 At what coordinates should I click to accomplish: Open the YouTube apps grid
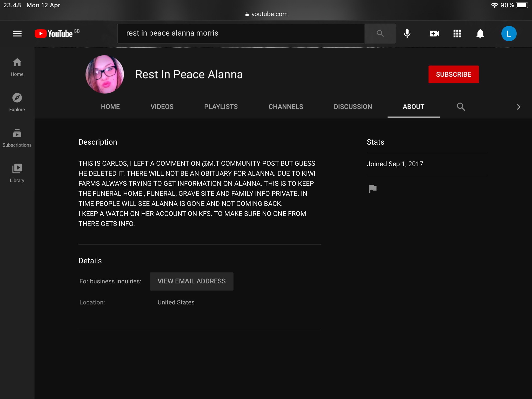coord(457,34)
